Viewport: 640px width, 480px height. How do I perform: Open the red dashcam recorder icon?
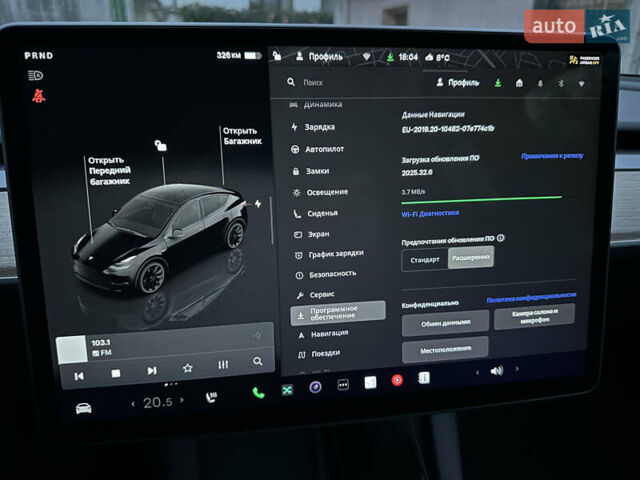pos(397,380)
